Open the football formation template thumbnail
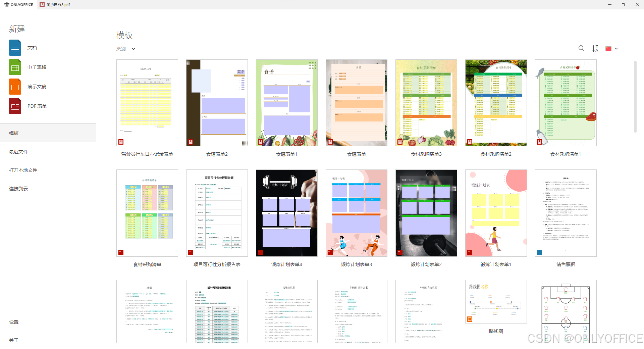 coord(566,311)
